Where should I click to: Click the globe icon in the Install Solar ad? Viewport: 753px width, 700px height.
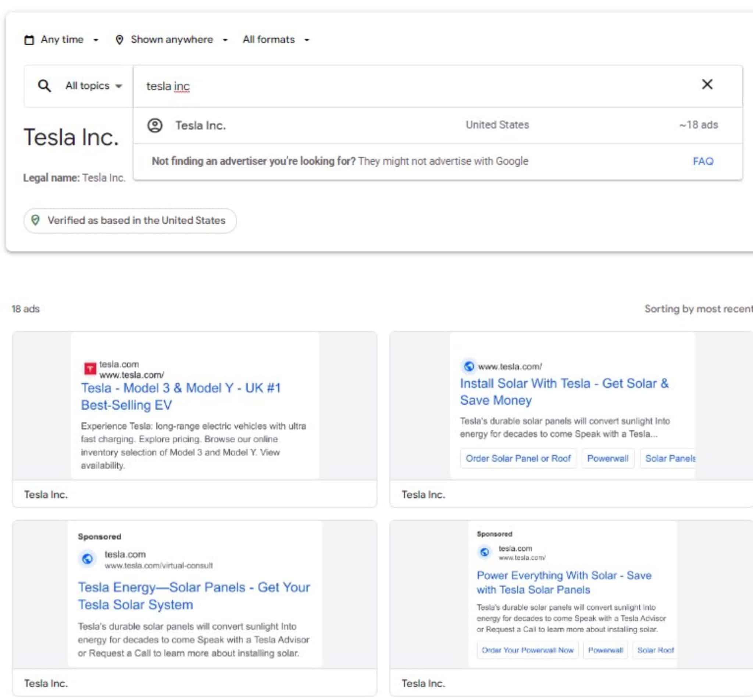pyautogui.click(x=469, y=366)
